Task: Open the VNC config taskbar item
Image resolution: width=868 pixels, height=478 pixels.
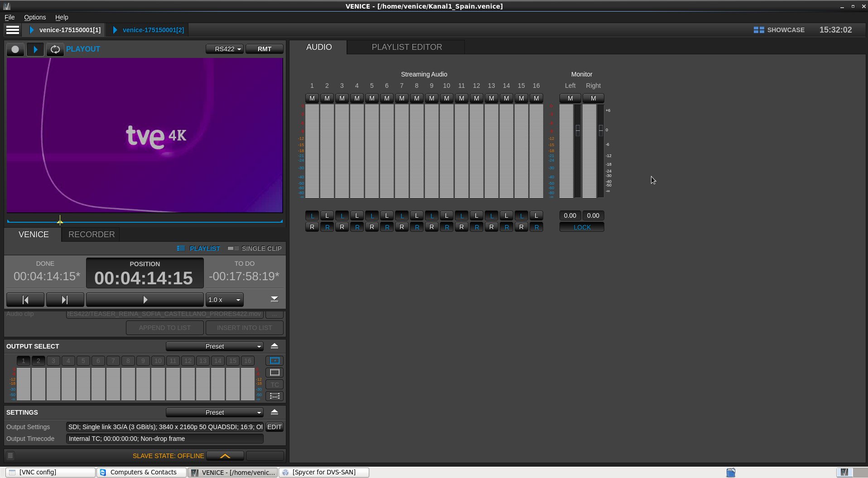Action: click(51, 472)
